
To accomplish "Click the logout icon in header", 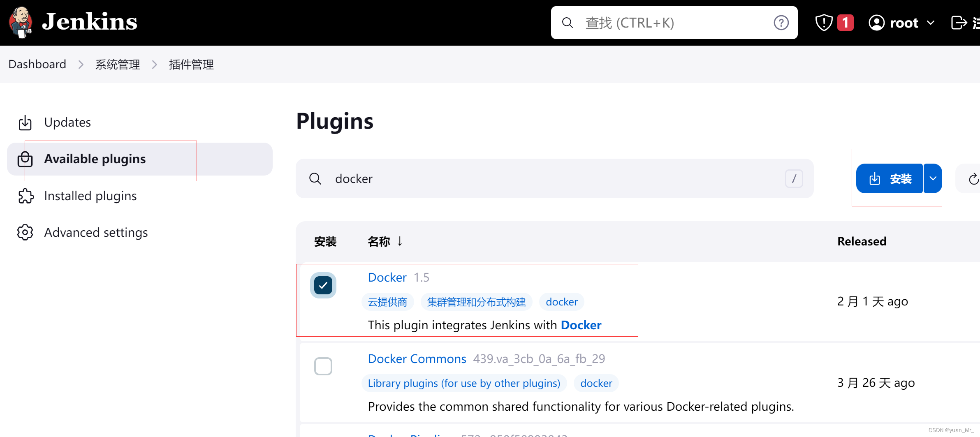I will [959, 23].
